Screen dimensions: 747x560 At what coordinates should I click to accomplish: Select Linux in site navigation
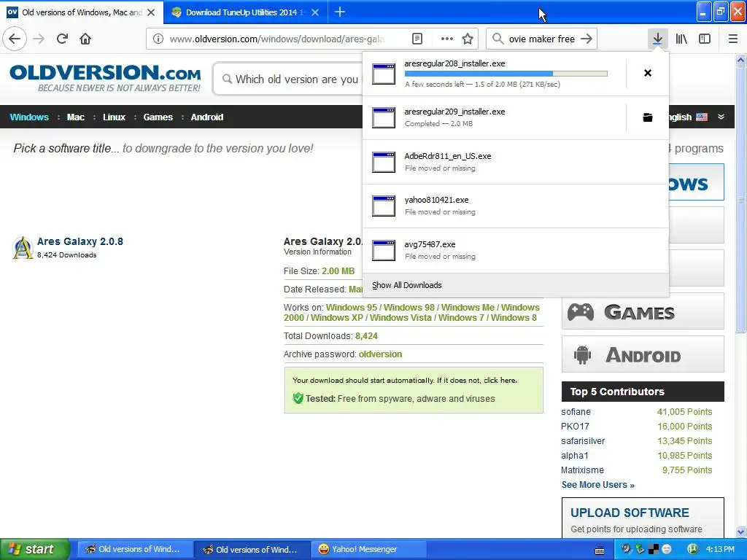point(114,117)
